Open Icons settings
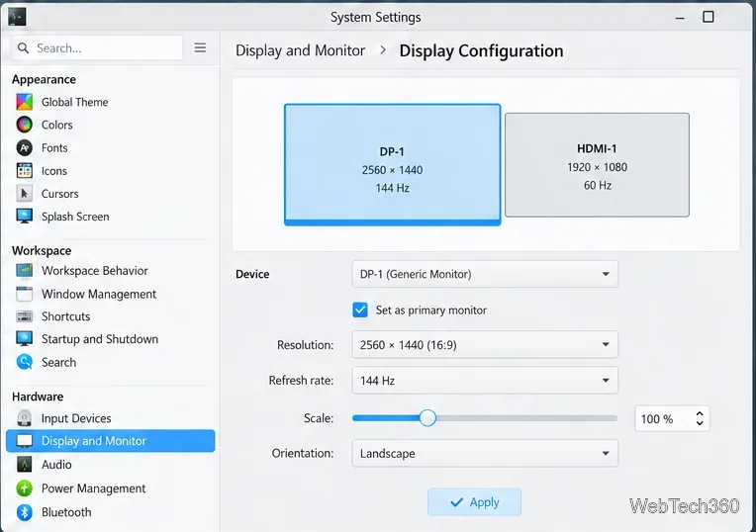The image size is (756, 532). point(54,171)
